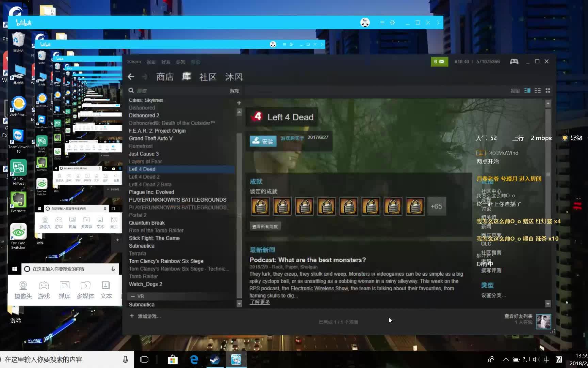Go to 商店 store tab
Image resolution: width=588 pixels, height=368 pixels.
tap(165, 77)
